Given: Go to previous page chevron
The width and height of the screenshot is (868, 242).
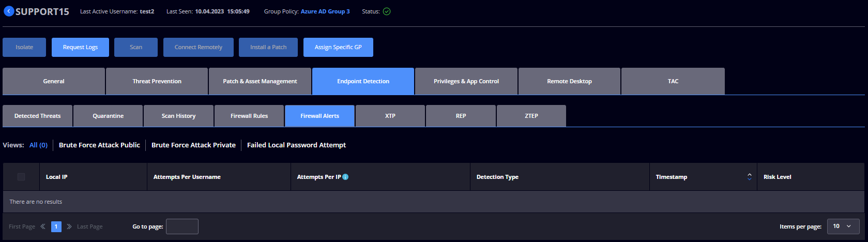Looking at the screenshot, I should 43,226.
